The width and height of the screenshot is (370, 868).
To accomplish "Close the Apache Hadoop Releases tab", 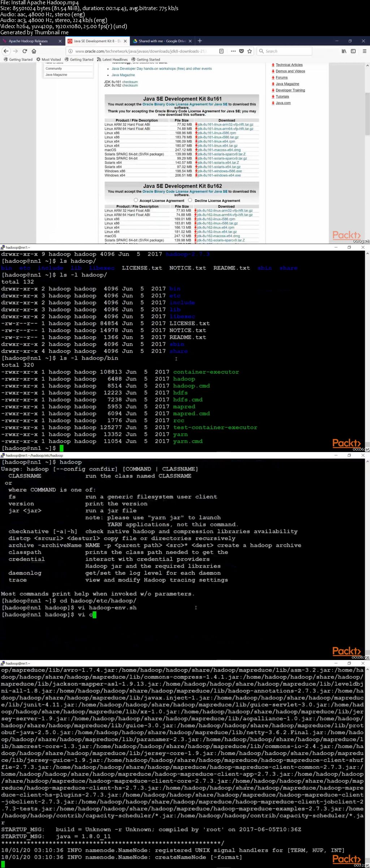I will (x=60, y=41).
